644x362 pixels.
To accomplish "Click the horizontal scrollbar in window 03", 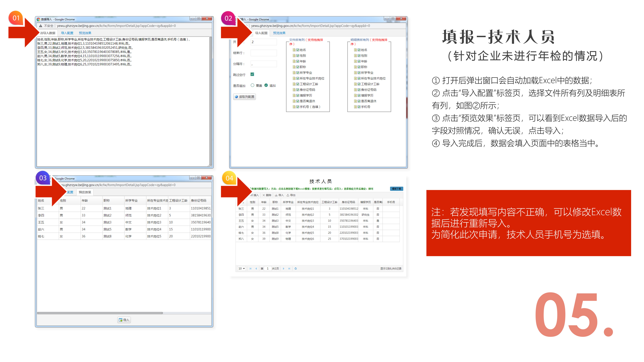I will [100, 313].
